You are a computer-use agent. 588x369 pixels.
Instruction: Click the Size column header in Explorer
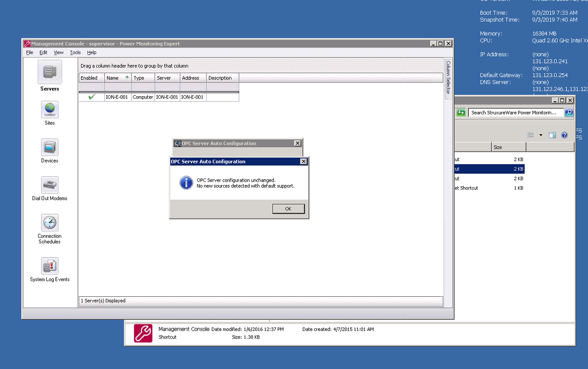[508, 147]
